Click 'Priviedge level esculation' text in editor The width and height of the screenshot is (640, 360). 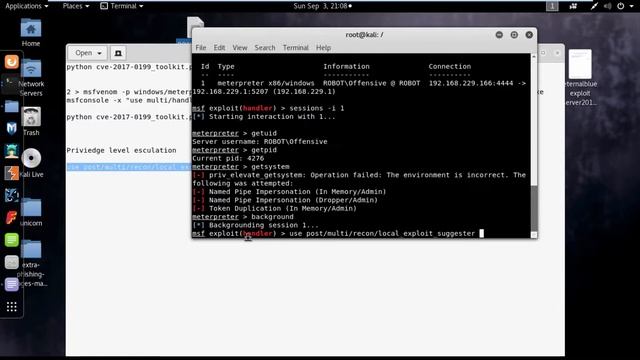coord(121,150)
